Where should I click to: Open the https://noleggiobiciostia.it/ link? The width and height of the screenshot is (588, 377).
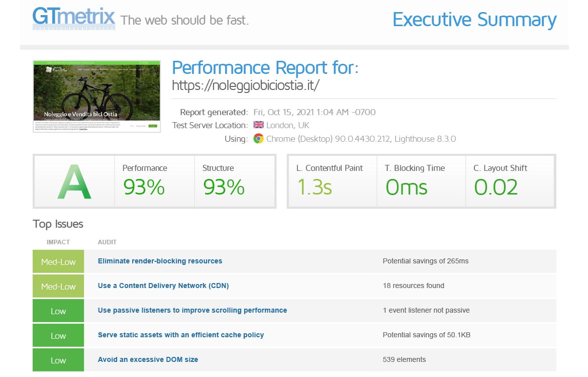coord(247,85)
